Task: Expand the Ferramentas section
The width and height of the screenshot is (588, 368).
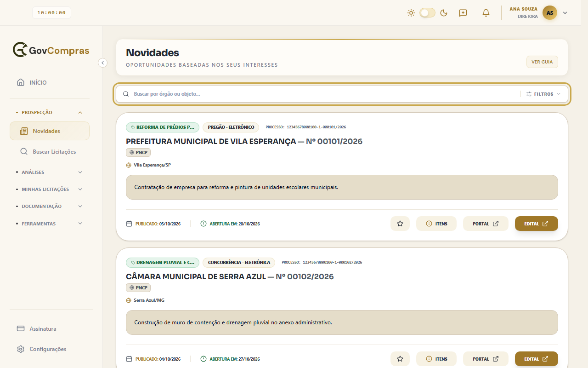Action: 50,224
